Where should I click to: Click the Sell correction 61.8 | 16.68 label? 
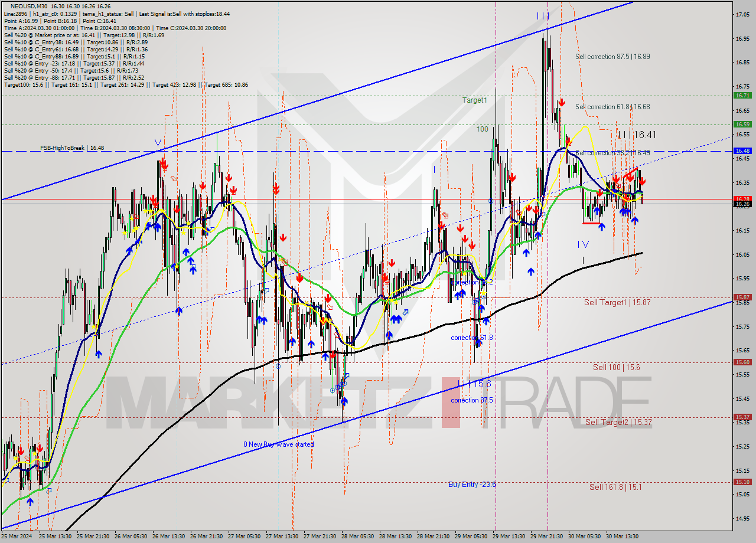[x=612, y=107]
